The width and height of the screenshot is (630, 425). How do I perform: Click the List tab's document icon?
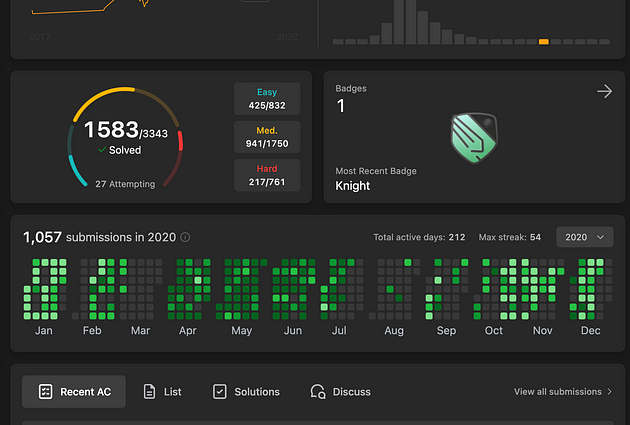point(149,392)
